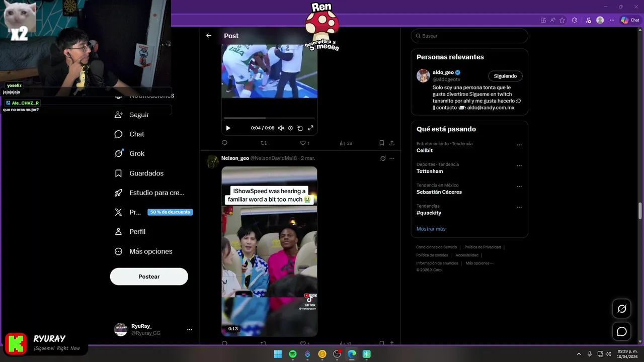
Task: Go back with the Post arrow
Action: 209,36
